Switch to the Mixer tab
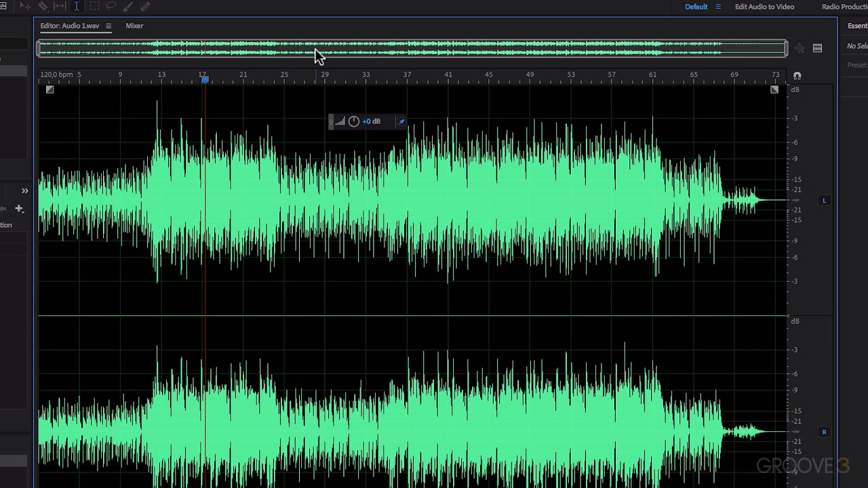The image size is (868, 488). [x=134, y=26]
